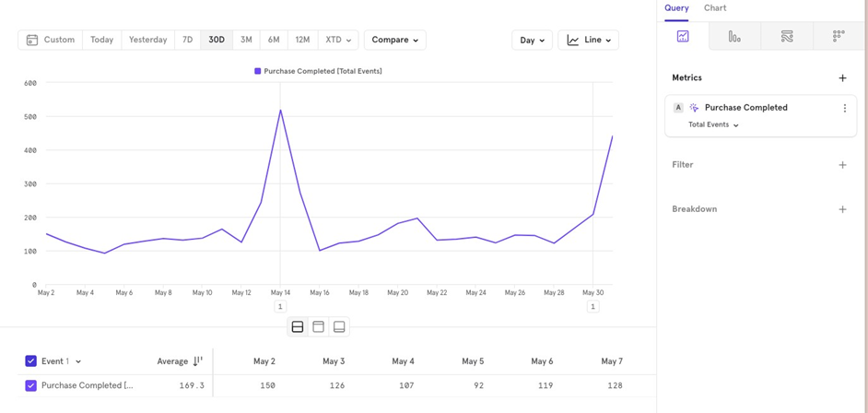Add a new metric with plus icon

coord(842,78)
